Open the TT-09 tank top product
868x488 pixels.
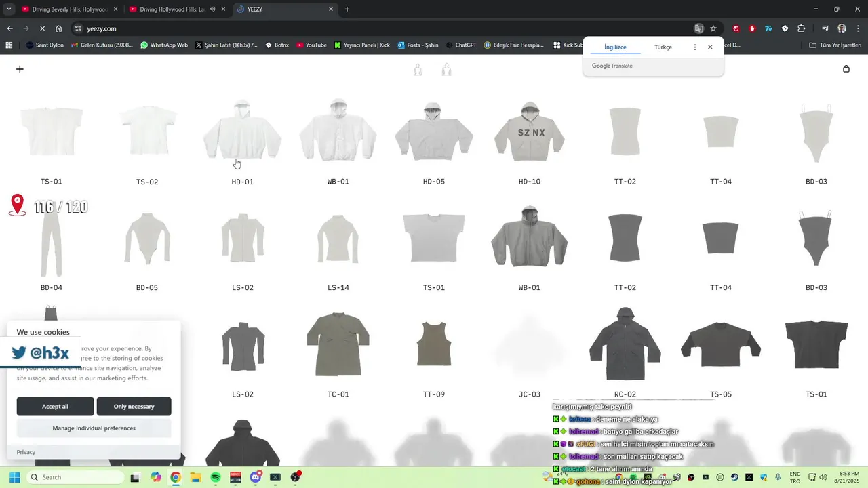pos(434,344)
